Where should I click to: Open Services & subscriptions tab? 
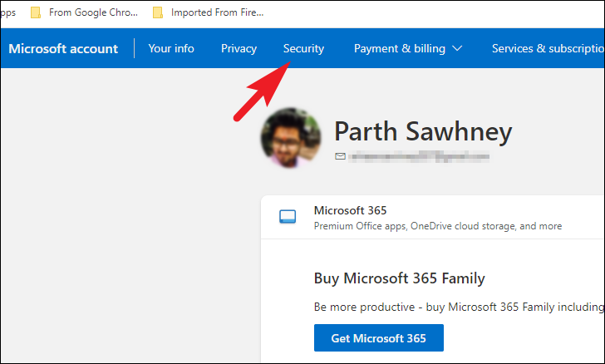click(x=548, y=49)
